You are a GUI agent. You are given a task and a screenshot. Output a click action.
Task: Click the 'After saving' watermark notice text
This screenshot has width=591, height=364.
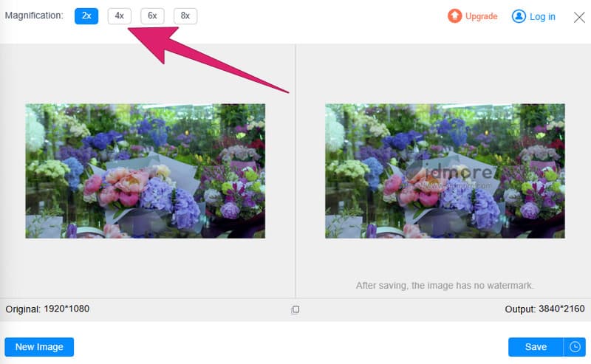[445, 285]
